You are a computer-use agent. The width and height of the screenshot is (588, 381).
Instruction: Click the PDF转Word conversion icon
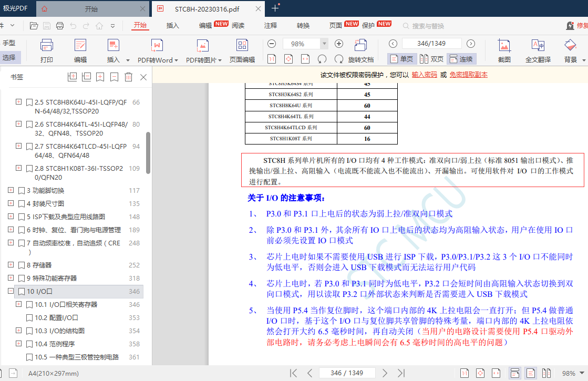[x=157, y=46]
